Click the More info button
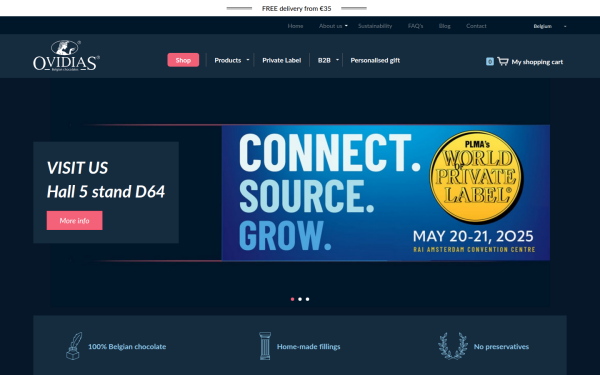Screen dimensions: 600x375 click(x=75, y=220)
